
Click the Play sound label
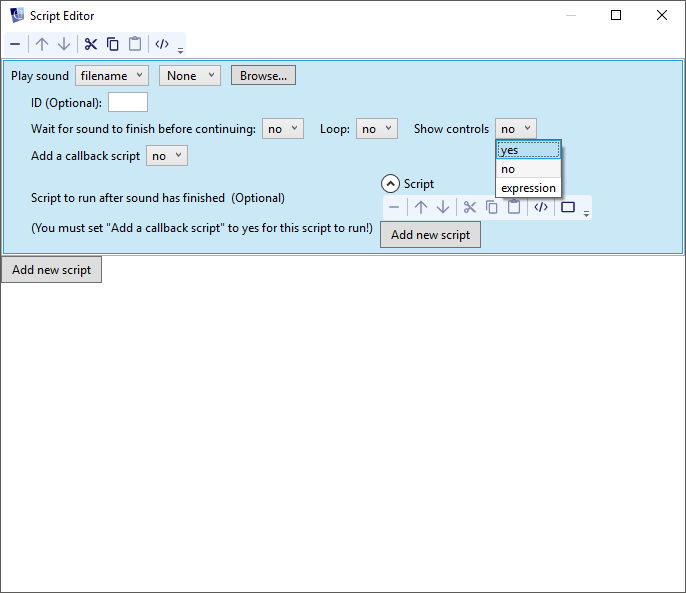point(40,76)
